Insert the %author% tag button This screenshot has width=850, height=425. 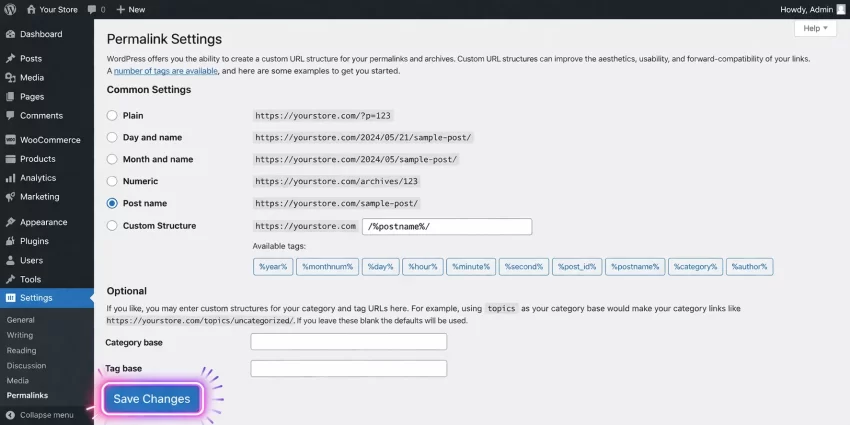pyautogui.click(x=750, y=267)
